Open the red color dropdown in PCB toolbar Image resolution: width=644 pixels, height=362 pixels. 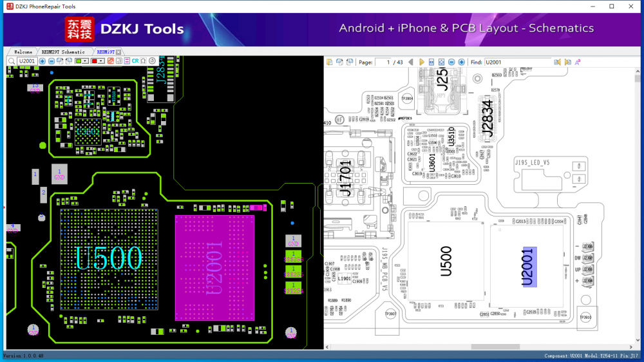(x=101, y=61)
